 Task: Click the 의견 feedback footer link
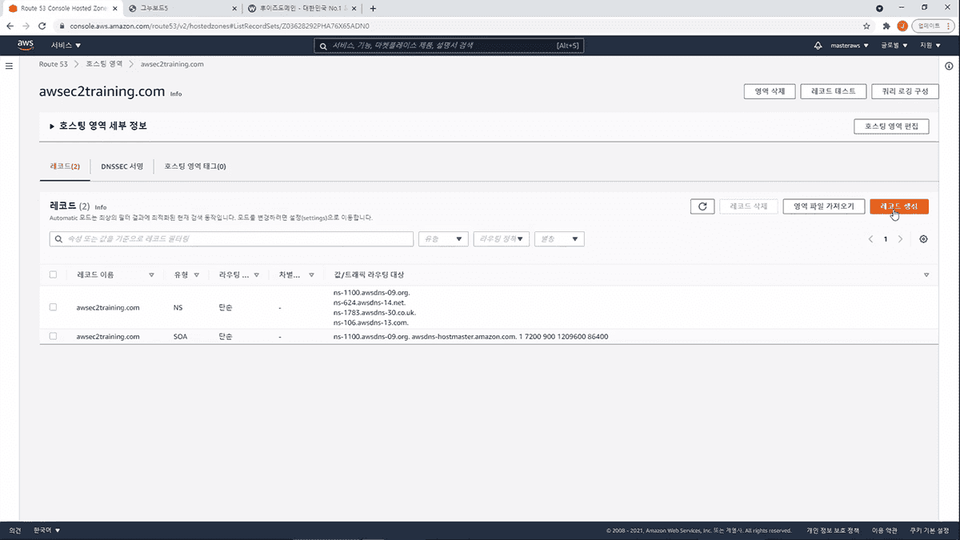point(15,531)
